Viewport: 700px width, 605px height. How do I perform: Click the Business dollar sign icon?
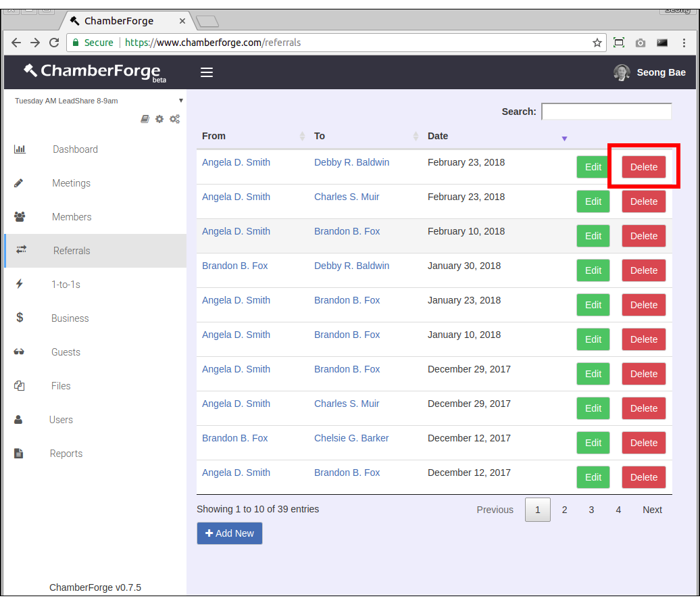(20, 318)
